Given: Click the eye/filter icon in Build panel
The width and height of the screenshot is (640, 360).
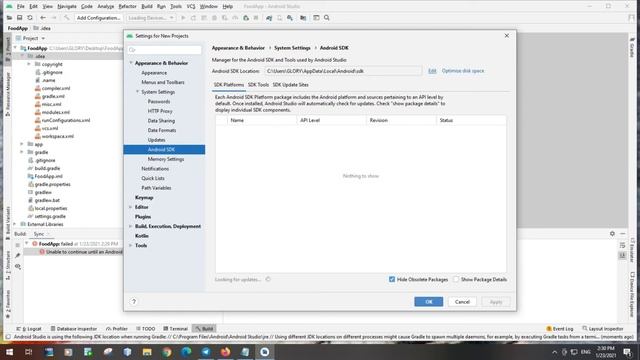Looking at the screenshot, I should tap(18, 267).
